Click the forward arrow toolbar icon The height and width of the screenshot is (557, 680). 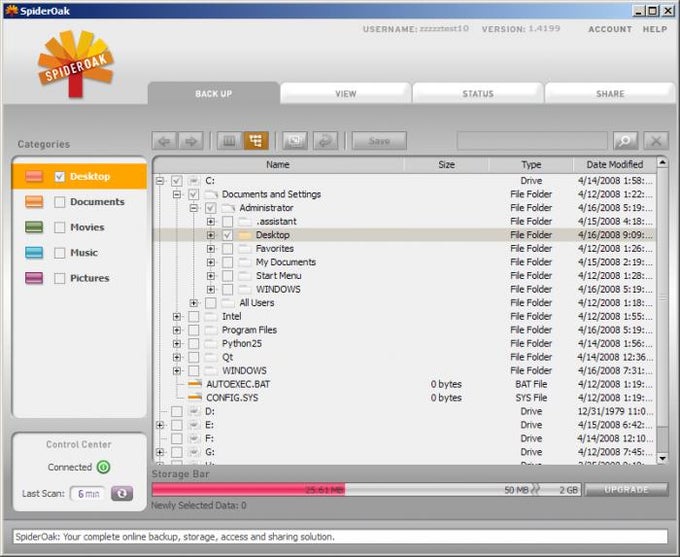[191, 141]
